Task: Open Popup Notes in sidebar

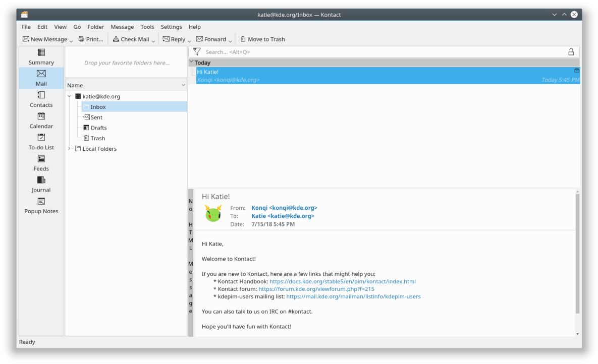Action: click(41, 206)
